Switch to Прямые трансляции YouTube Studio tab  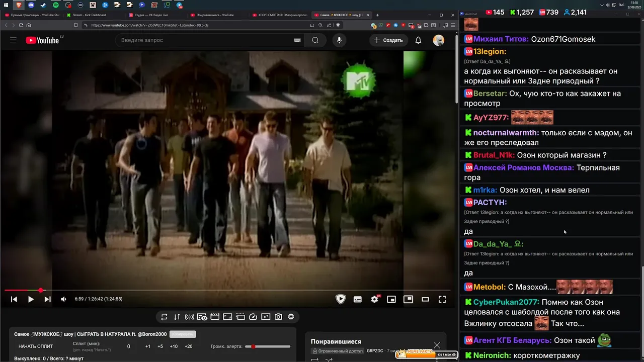click(x=33, y=15)
